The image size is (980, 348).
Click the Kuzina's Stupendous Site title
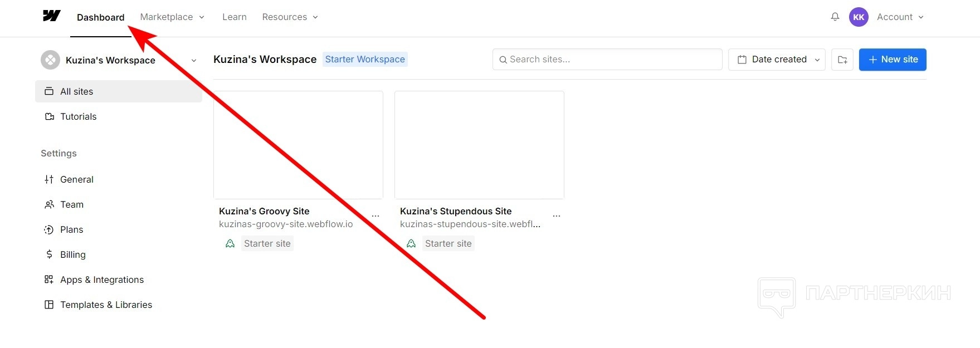coord(456,211)
